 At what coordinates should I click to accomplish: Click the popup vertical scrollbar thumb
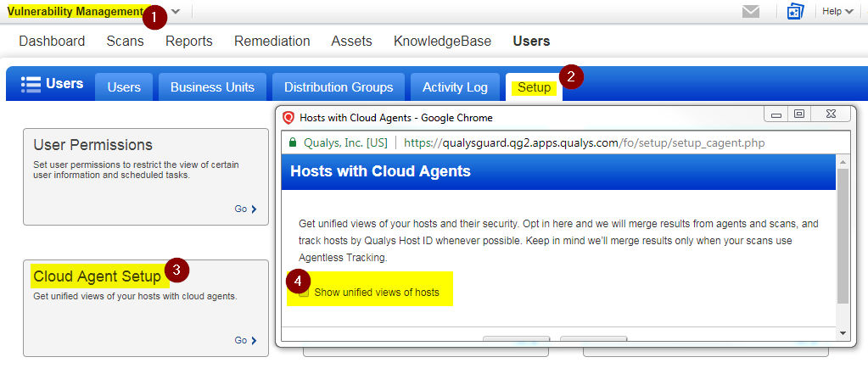pos(843,237)
